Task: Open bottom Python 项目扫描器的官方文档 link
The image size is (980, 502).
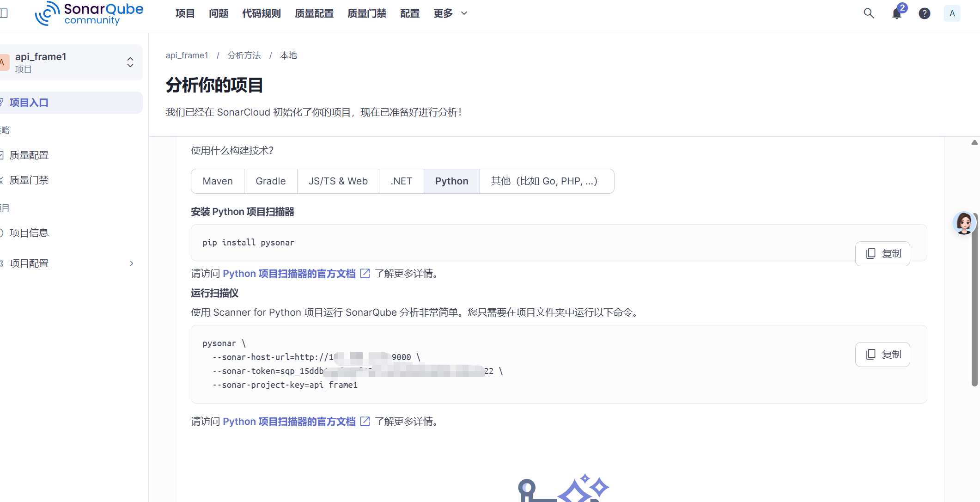Action: pos(289,422)
